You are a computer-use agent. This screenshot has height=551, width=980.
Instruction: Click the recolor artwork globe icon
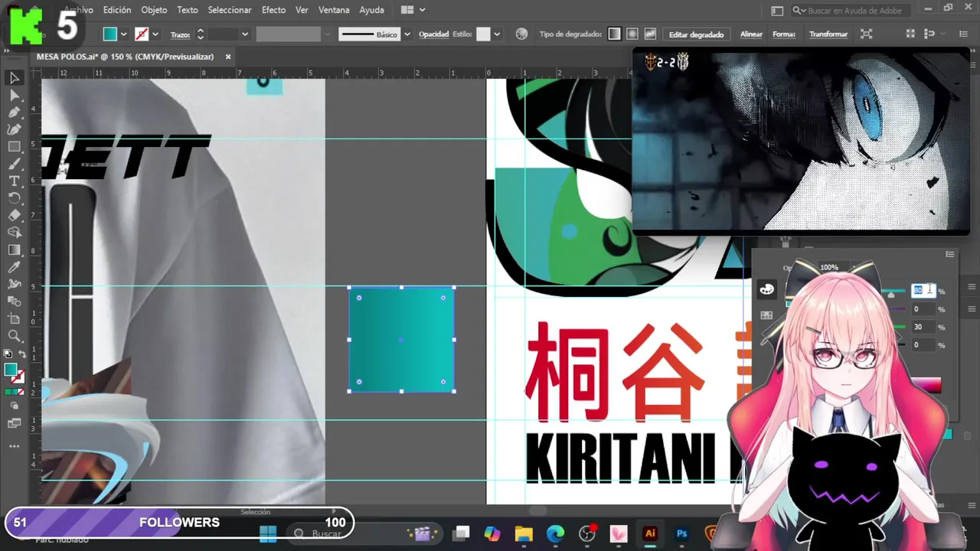[x=521, y=34]
